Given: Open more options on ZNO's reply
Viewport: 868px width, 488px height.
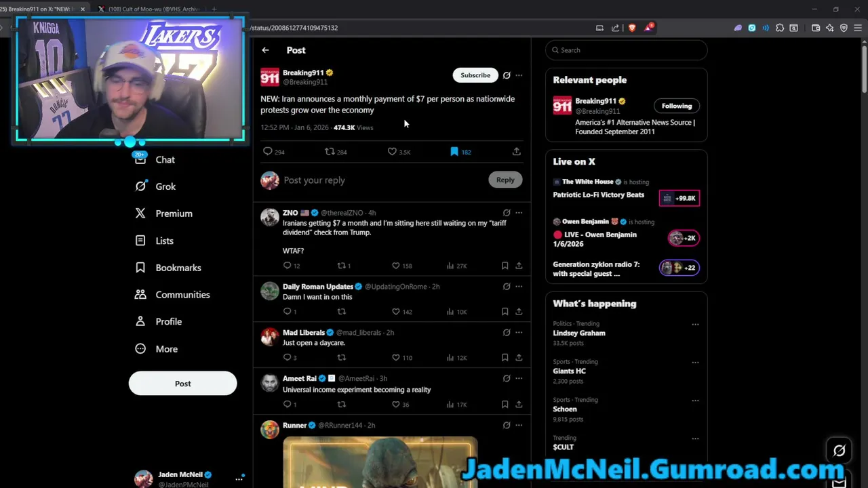Looking at the screenshot, I should pyautogui.click(x=519, y=213).
